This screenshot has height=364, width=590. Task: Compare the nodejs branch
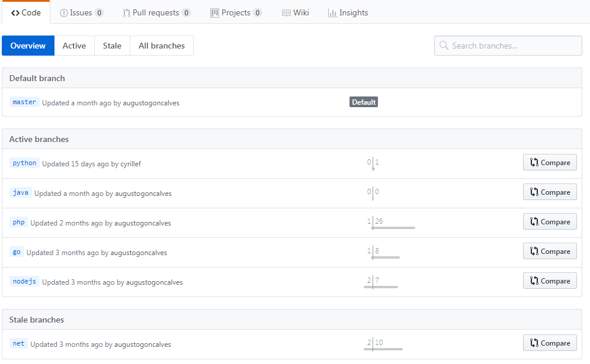click(550, 281)
